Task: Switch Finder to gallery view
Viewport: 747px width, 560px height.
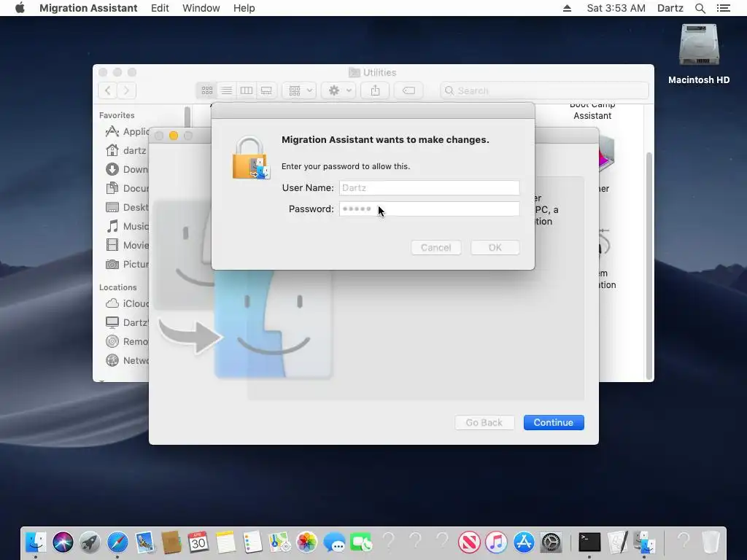Action: pyautogui.click(x=266, y=90)
